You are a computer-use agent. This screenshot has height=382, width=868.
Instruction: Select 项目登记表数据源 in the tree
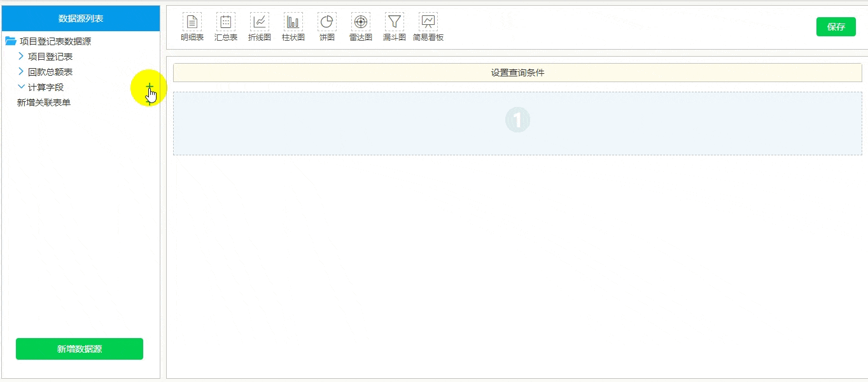pos(55,41)
